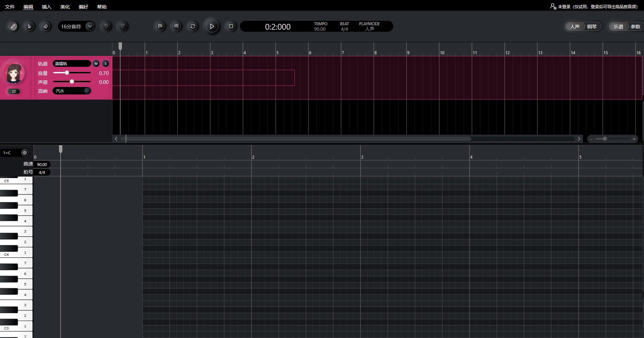
Task: Switch playmode to 钢琴
Action: [592, 26]
